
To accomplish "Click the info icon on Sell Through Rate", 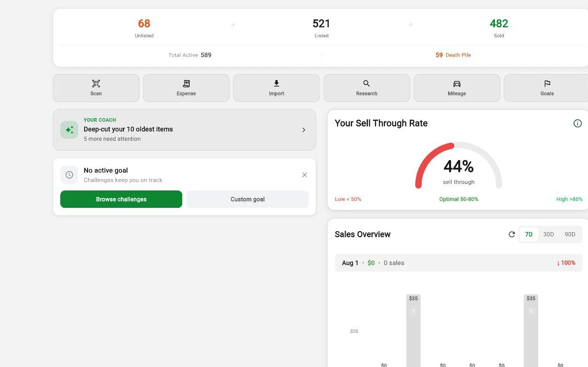I will [x=578, y=123].
